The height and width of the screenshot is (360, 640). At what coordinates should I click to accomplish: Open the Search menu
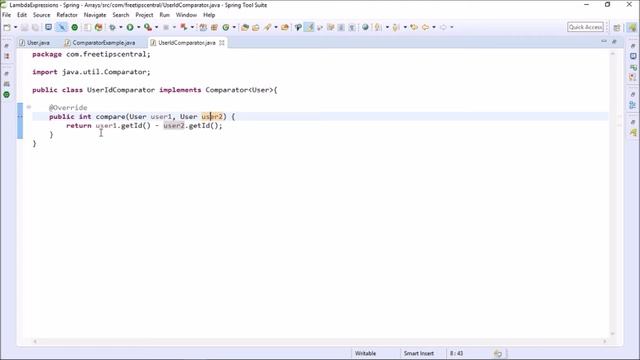(x=121, y=15)
